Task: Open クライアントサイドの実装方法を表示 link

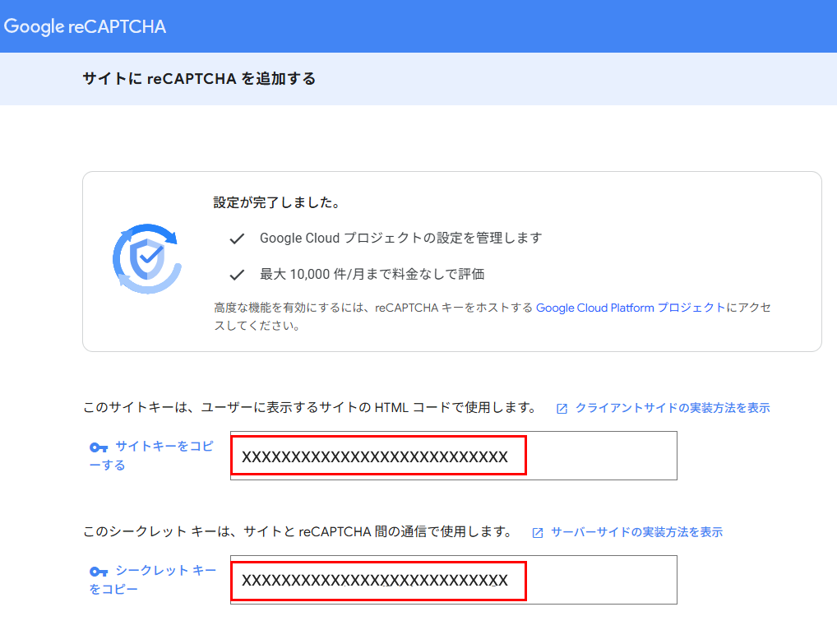Action: pos(672,408)
